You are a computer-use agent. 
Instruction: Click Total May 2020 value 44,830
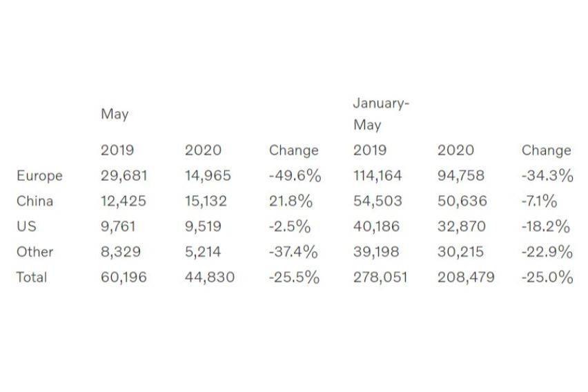click(x=210, y=277)
